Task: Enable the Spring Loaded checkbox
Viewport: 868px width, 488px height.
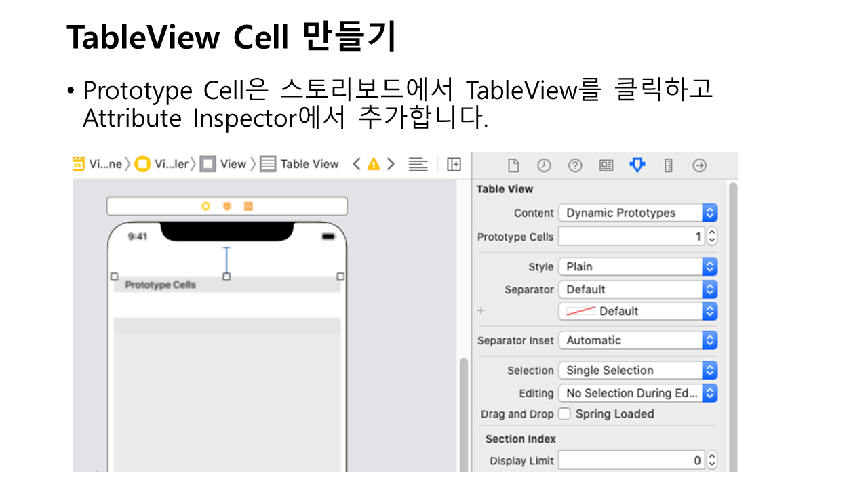Action: (x=564, y=414)
